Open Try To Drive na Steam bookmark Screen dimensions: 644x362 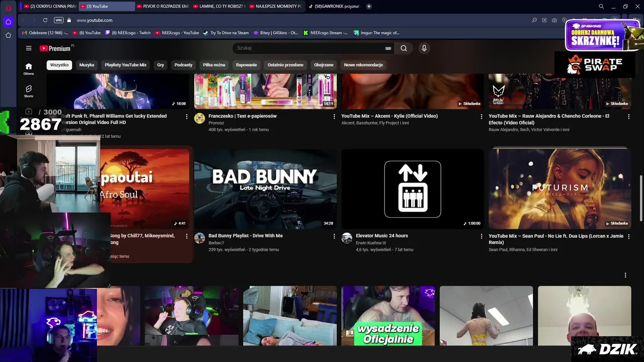click(226, 33)
